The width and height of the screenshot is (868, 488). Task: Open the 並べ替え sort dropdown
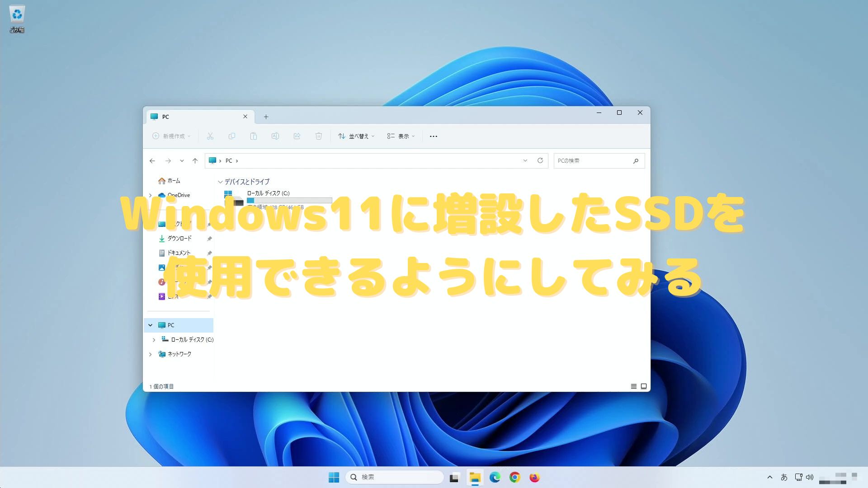pyautogui.click(x=356, y=136)
